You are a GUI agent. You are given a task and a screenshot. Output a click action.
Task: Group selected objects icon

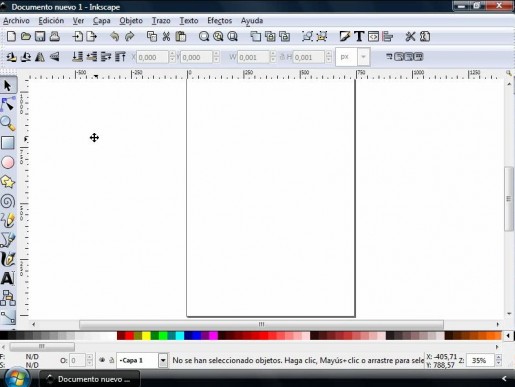(x=307, y=36)
